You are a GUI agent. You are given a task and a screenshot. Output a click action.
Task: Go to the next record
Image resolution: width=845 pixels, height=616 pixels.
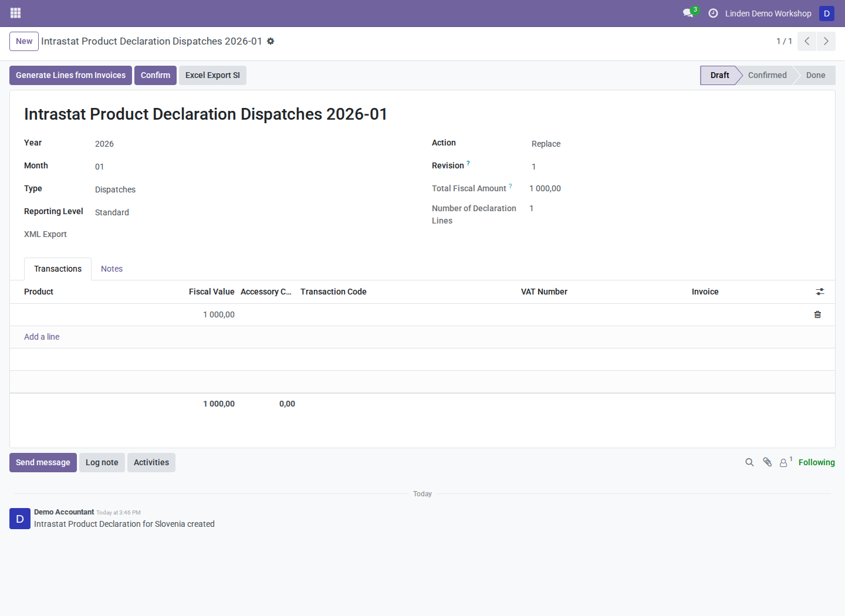point(826,41)
